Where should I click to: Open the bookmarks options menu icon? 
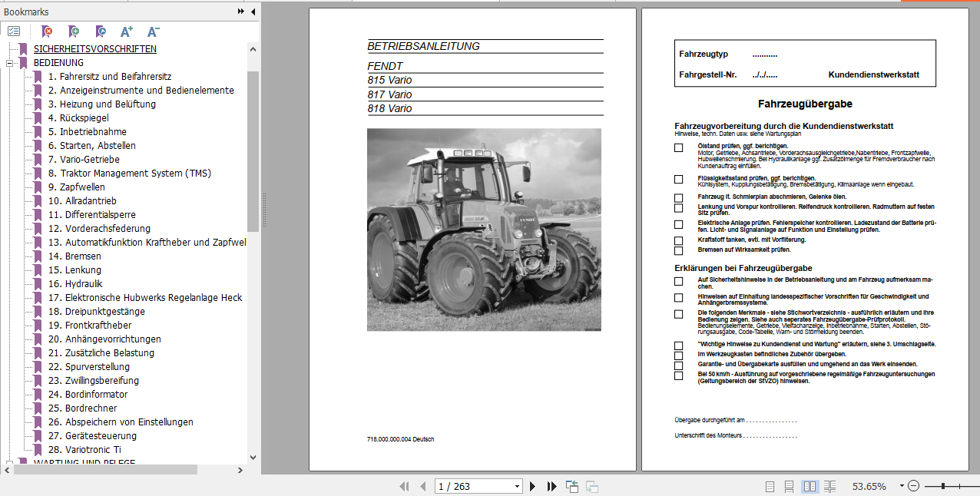(x=14, y=31)
